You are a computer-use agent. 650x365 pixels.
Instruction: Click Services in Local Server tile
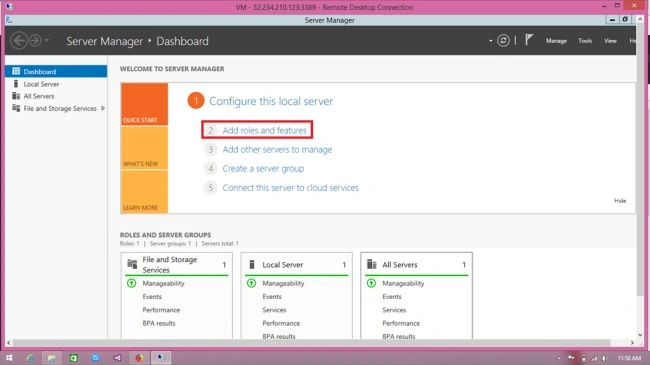274,310
